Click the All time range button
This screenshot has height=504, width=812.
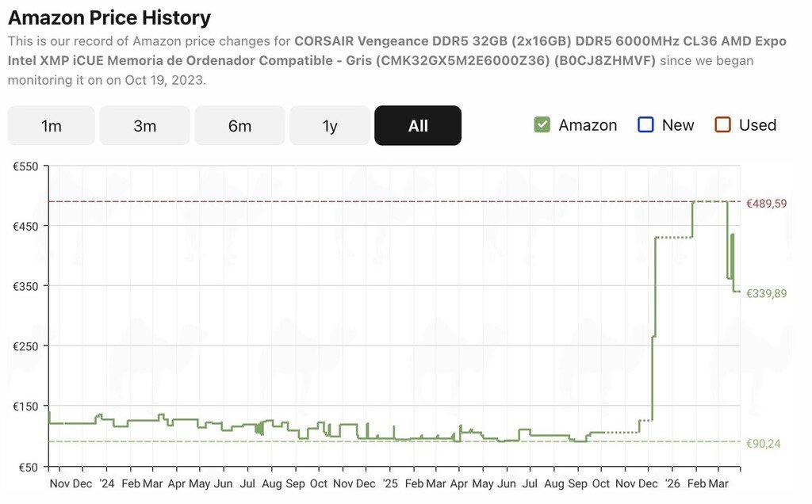[418, 126]
